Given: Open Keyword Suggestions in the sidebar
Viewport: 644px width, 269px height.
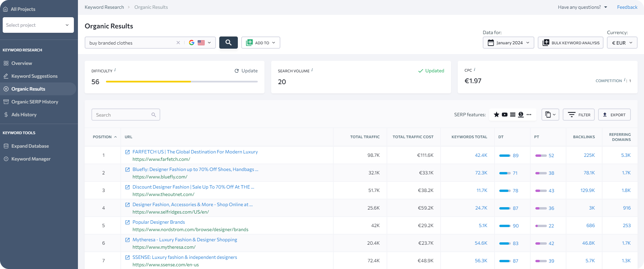Looking at the screenshot, I should pyautogui.click(x=34, y=76).
